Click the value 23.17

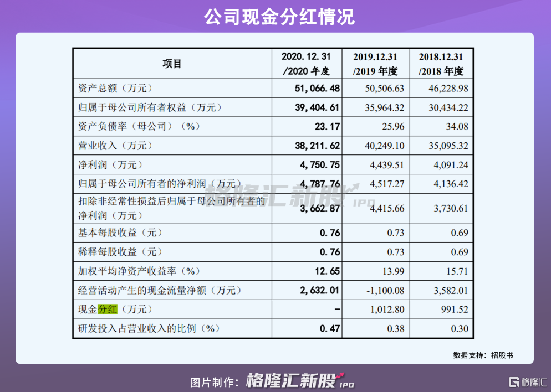pos(327,126)
